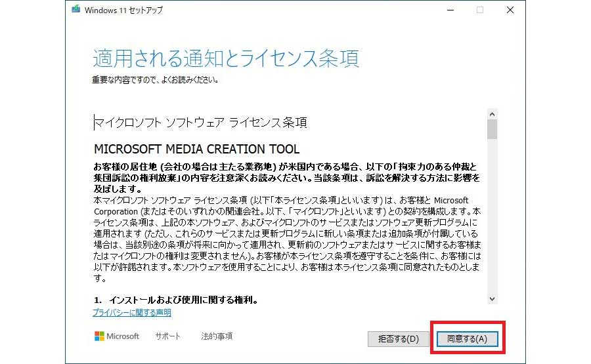Click the マイクロソフト ソフトウェア ライセンス条項 heading
The height and width of the screenshot is (364, 591).
coord(200,123)
